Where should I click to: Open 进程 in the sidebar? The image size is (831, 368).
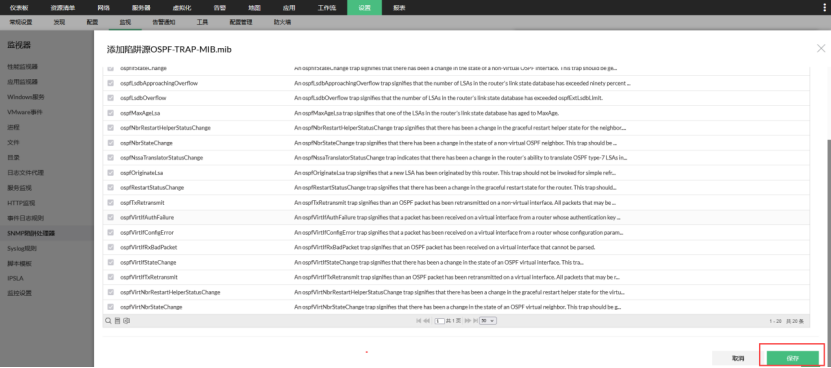[13, 127]
